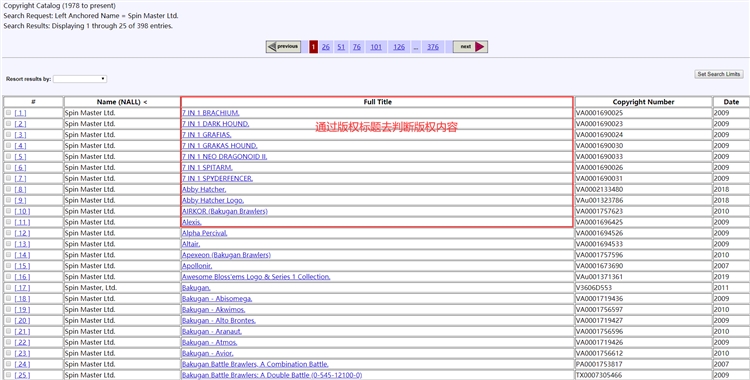Image resolution: width=750 pixels, height=380 pixels.
Task: Check the checkbox for entry 21
Action: tap(8, 331)
